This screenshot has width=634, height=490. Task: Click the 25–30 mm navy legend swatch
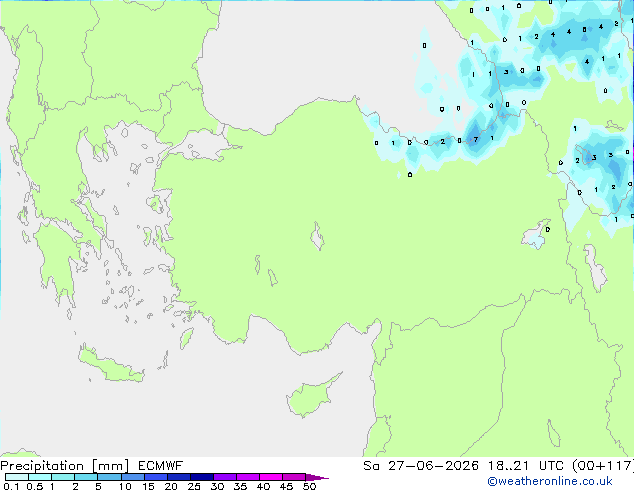pos(201,477)
